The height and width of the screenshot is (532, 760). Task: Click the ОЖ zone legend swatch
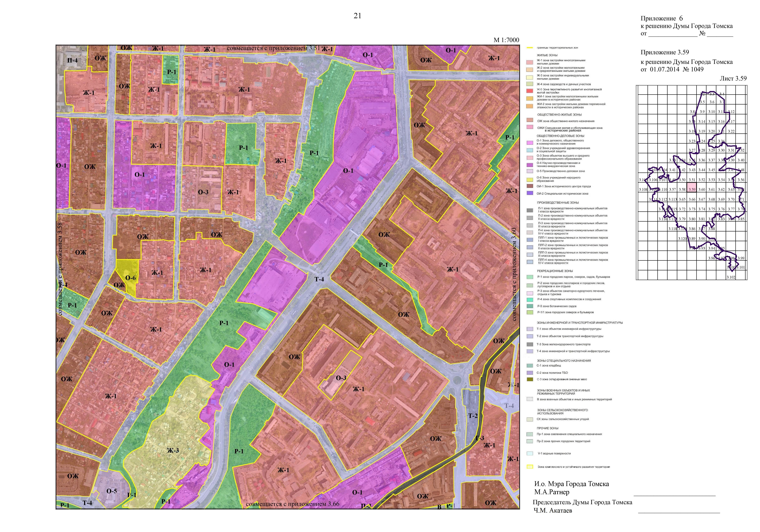530,120
